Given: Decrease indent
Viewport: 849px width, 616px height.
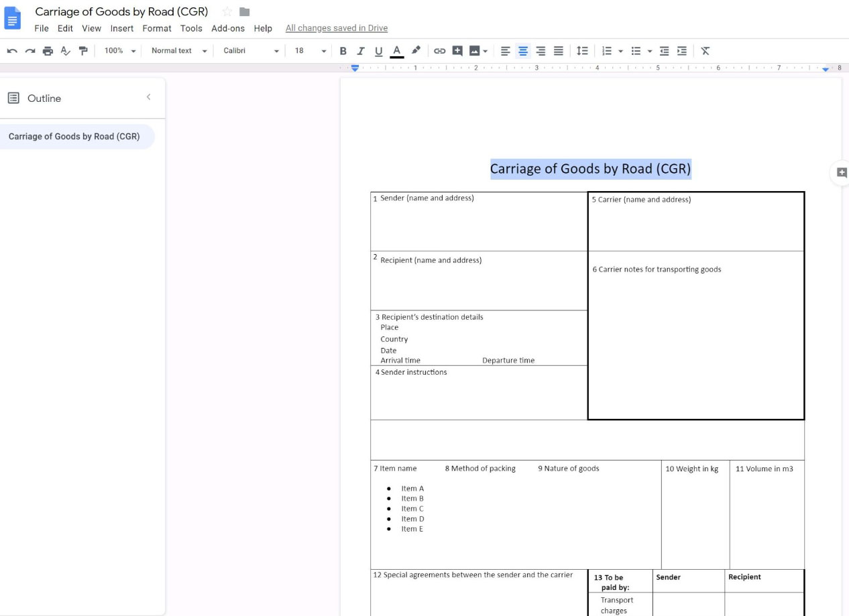Looking at the screenshot, I should pos(664,51).
